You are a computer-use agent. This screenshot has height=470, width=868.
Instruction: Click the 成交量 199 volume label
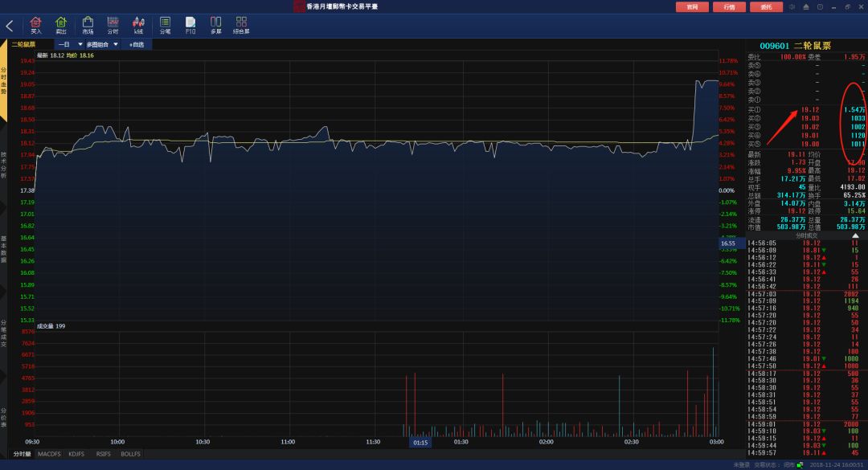point(51,326)
